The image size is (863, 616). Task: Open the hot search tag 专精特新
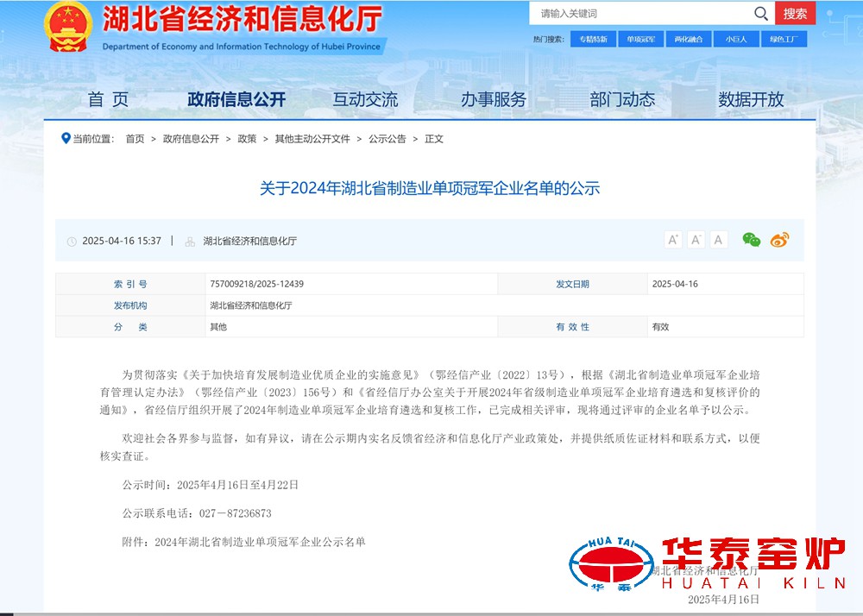pos(593,39)
